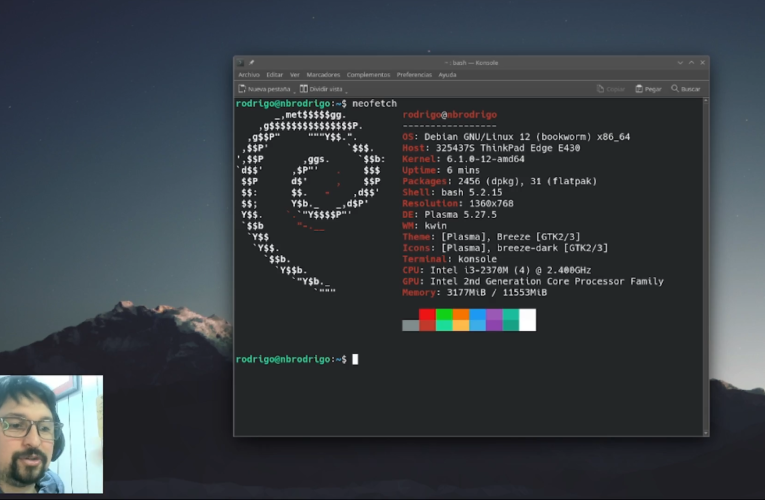Click the Uptime '6 mins' text

463,170
